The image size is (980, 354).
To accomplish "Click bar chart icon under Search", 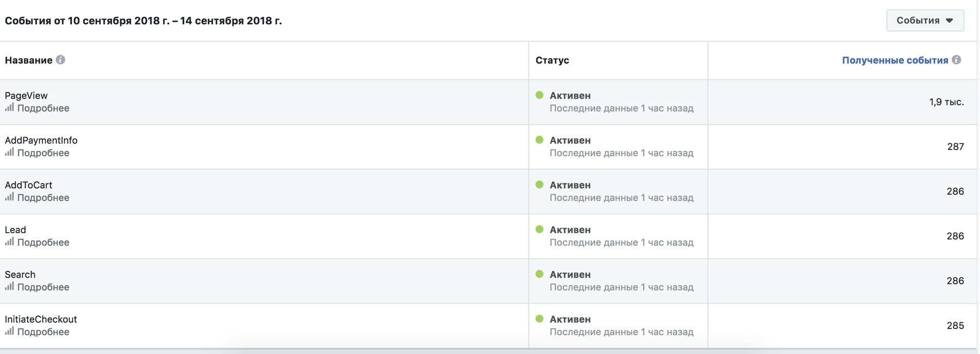I will click(9, 287).
